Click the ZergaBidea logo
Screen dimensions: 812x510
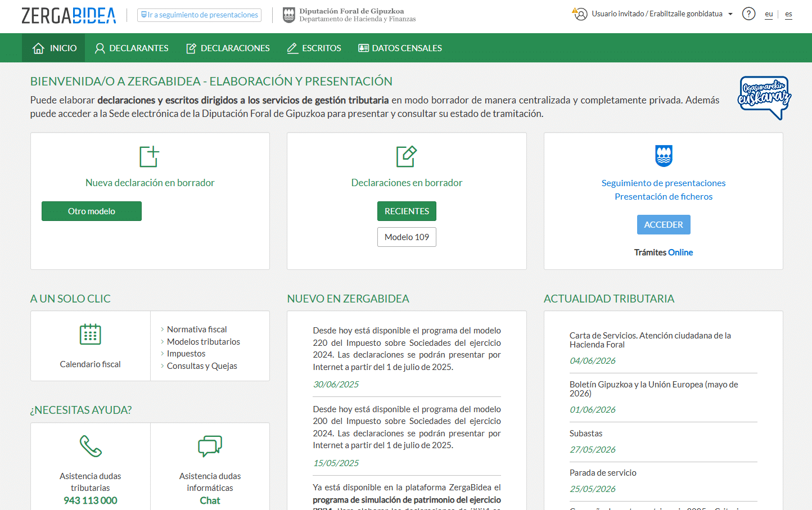pyautogui.click(x=69, y=15)
